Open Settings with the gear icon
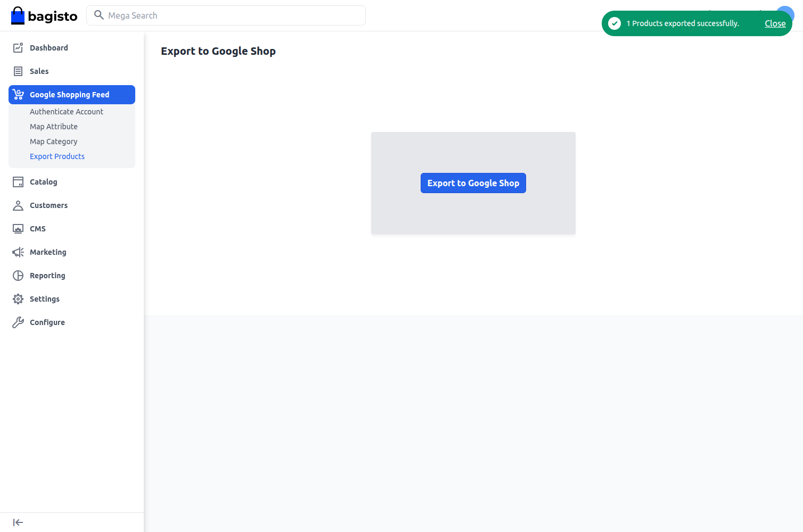 click(18, 298)
